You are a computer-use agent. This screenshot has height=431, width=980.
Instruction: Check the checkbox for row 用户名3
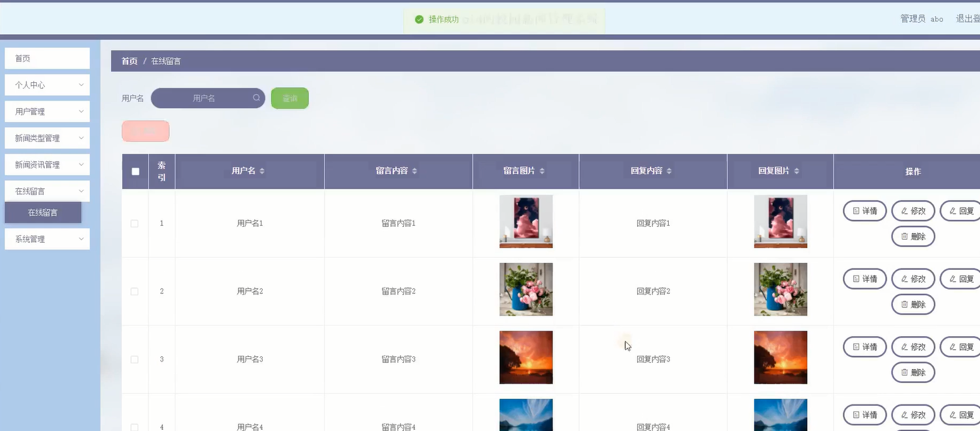click(134, 360)
